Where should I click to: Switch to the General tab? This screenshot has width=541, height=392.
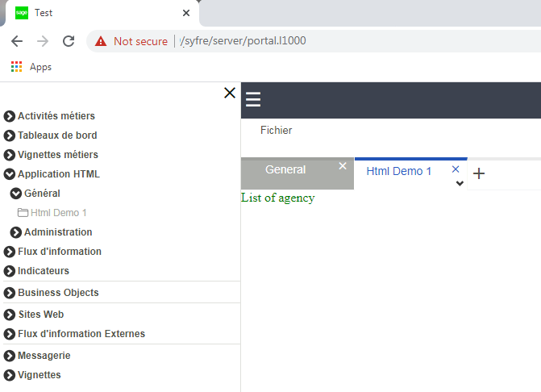click(298, 173)
